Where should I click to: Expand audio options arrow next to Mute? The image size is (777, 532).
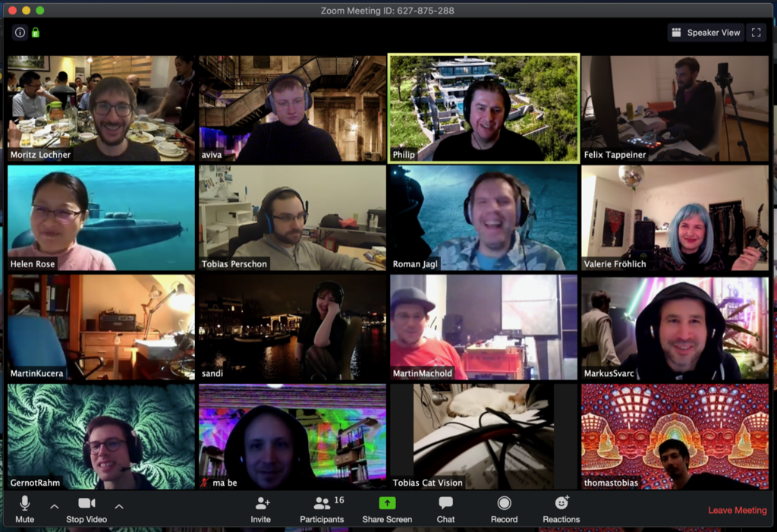point(54,505)
